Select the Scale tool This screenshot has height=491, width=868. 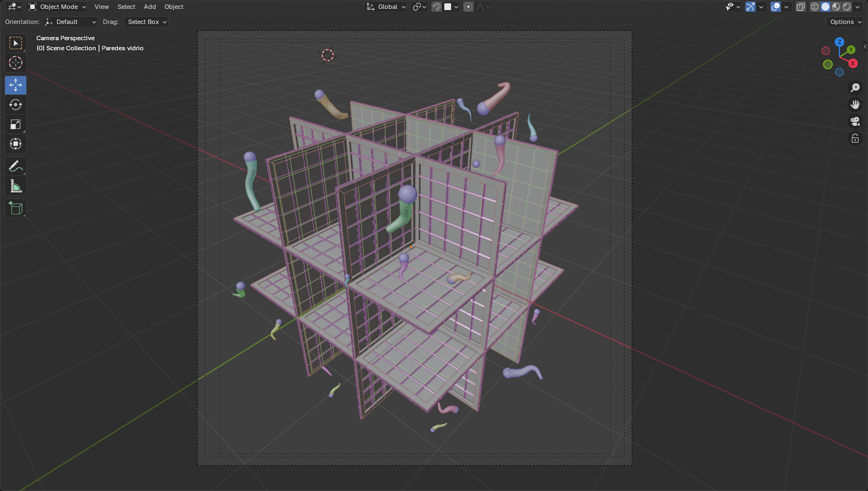pyautogui.click(x=15, y=124)
